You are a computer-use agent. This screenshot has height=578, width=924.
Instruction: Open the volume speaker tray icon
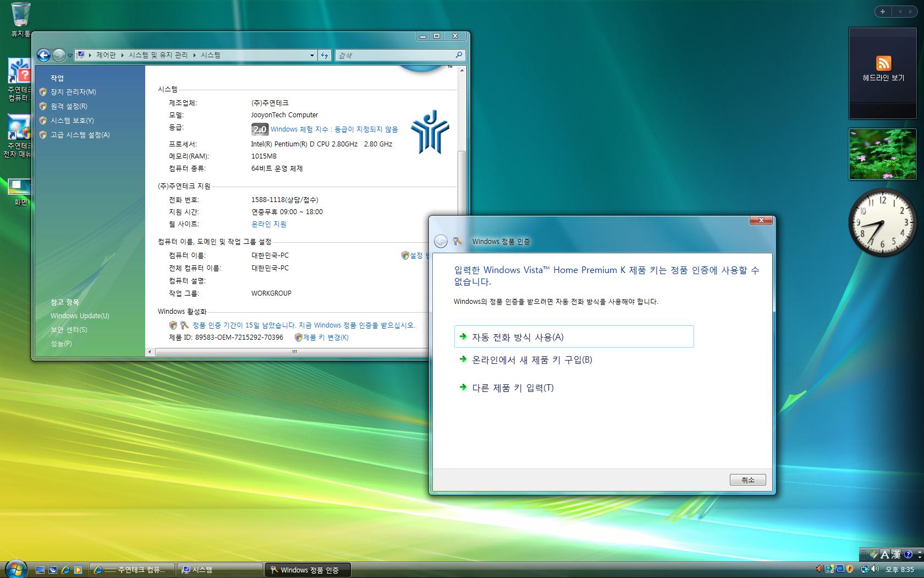[x=875, y=569]
